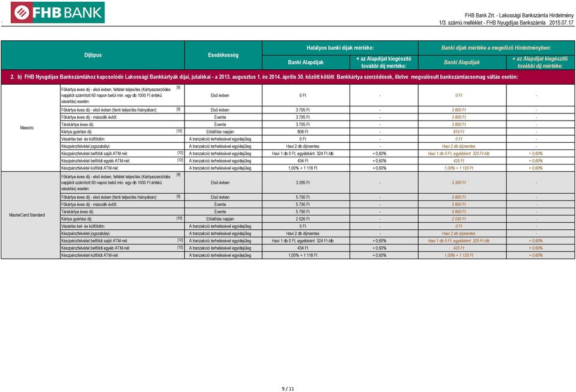Click the 'Esedékesség' column header
The image size is (576, 392).
tap(223, 55)
